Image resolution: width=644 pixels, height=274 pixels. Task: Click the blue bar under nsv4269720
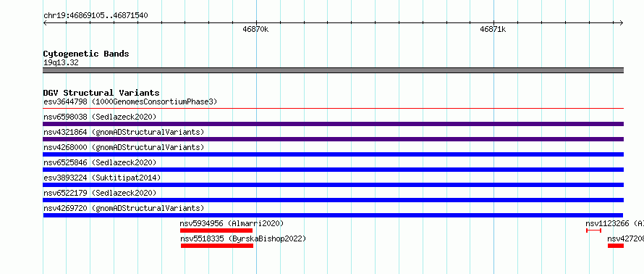(x=333, y=215)
